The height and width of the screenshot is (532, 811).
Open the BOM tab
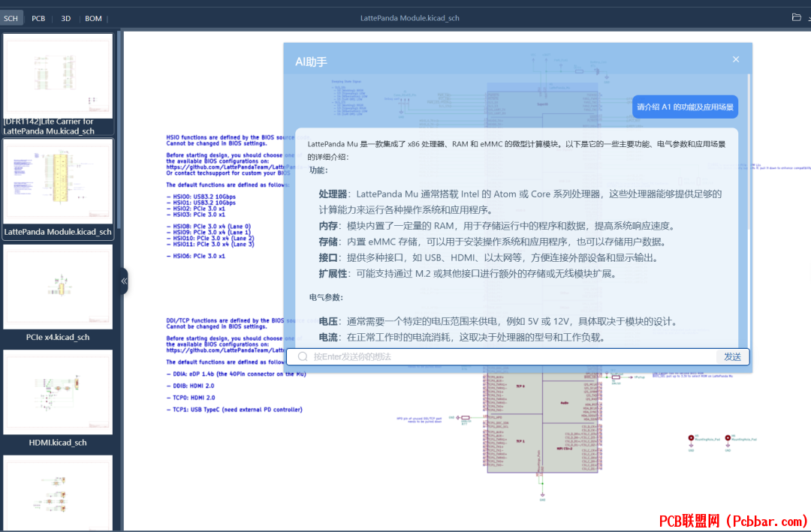tap(93, 18)
